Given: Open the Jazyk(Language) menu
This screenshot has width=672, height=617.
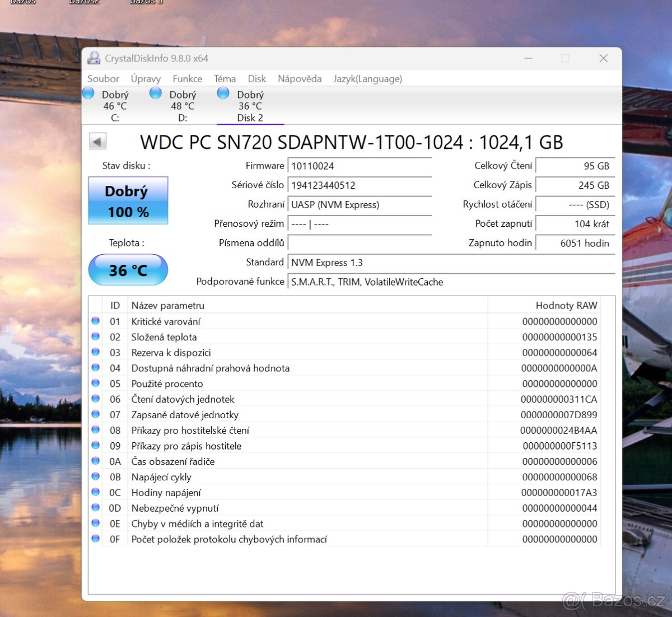Looking at the screenshot, I should coord(367,79).
